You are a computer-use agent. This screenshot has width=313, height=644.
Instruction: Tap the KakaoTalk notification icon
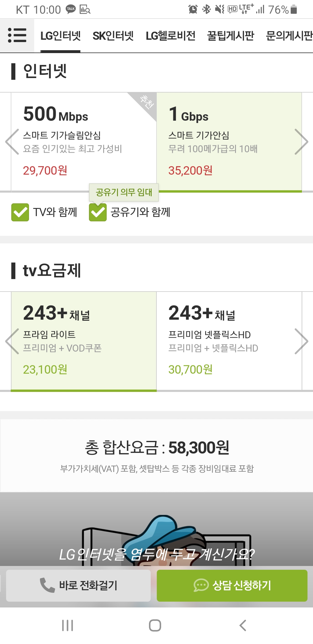(71, 9)
